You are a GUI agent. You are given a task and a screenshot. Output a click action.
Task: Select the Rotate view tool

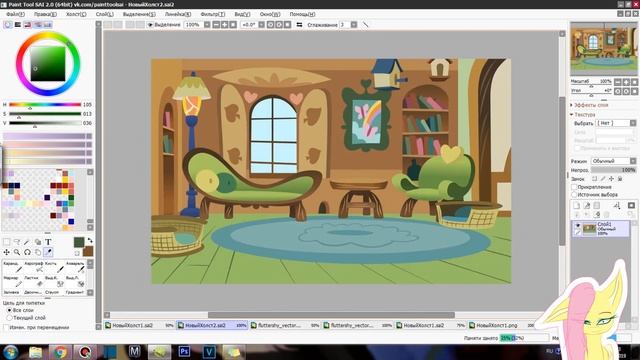point(27,252)
